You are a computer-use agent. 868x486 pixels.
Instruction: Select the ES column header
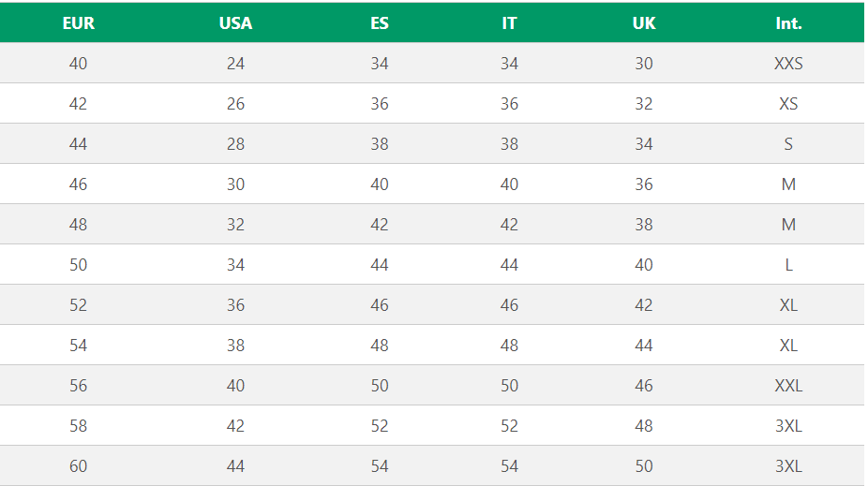click(379, 23)
